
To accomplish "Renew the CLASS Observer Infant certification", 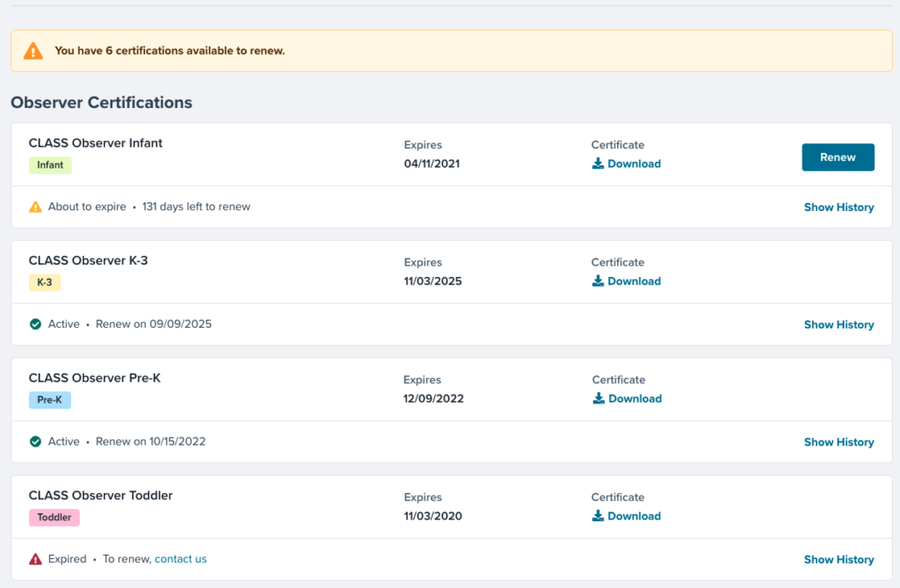I will [838, 157].
